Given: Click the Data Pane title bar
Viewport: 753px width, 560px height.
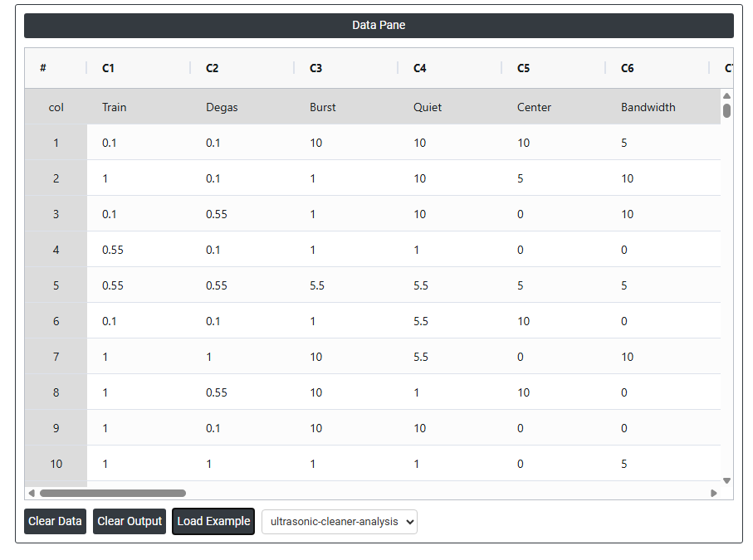Looking at the screenshot, I should point(379,26).
